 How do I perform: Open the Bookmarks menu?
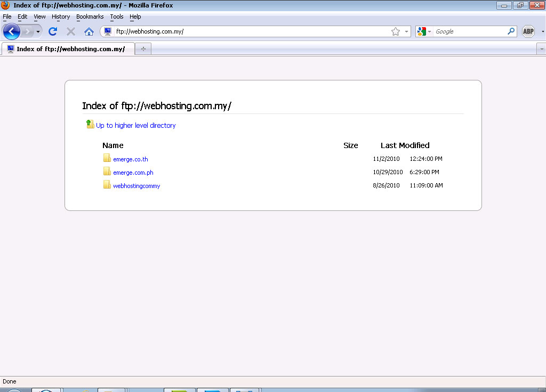90,17
